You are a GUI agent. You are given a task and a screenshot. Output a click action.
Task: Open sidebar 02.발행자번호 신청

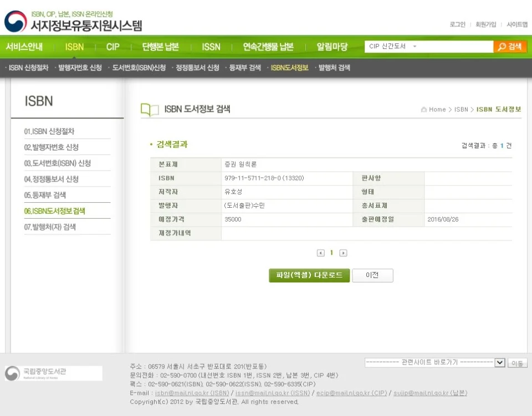[52, 147]
